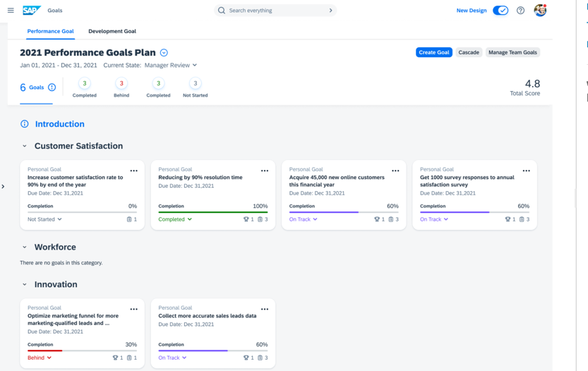Open the Introduction section link
Screen dimensions: 588x371
tap(59, 124)
